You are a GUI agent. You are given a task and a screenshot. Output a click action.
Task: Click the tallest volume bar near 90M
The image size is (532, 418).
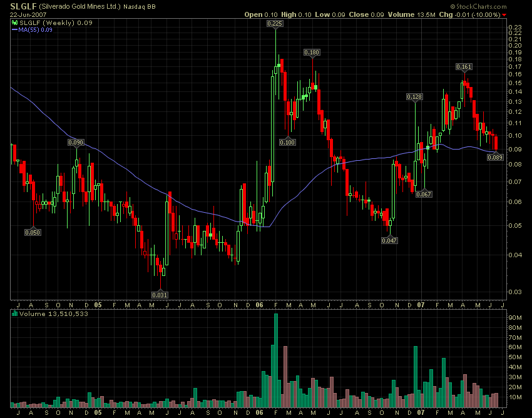[x=276, y=360]
